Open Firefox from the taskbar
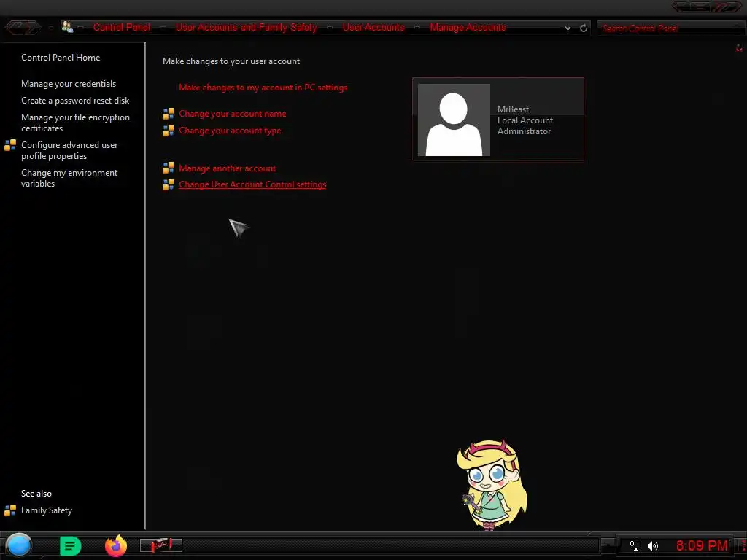The width and height of the screenshot is (747, 560). (x=116, y=545)
